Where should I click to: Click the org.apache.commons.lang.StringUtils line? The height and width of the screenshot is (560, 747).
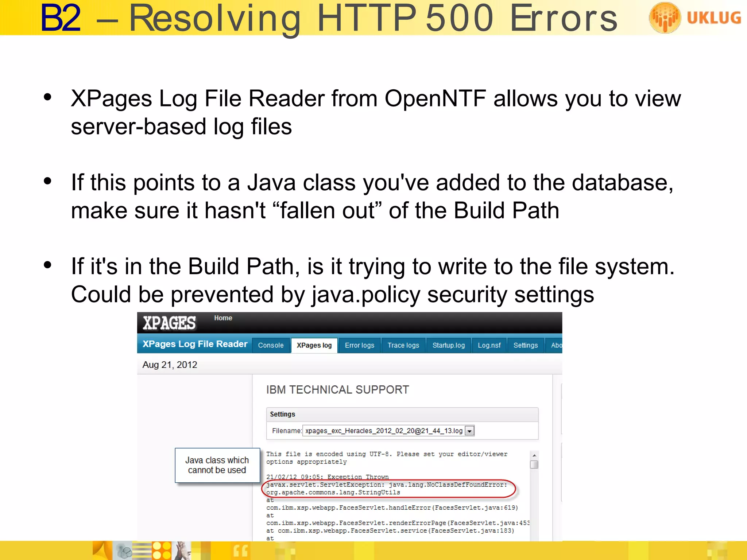click(x=333, y=493)
